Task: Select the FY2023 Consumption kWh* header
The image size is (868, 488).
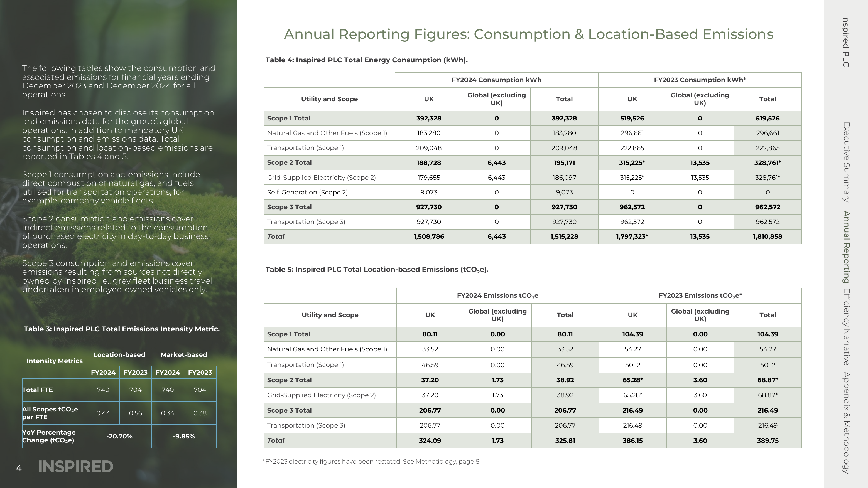Action: pyautogui.click(x=700, y=80)
